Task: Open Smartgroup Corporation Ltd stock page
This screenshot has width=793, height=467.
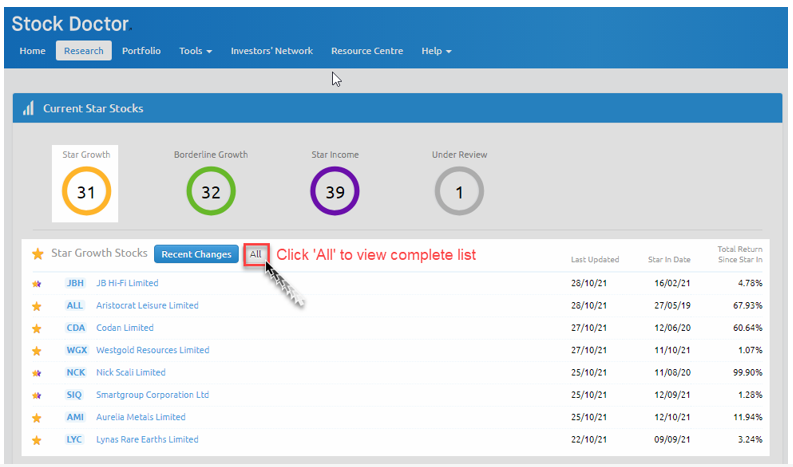Action: 152,395
